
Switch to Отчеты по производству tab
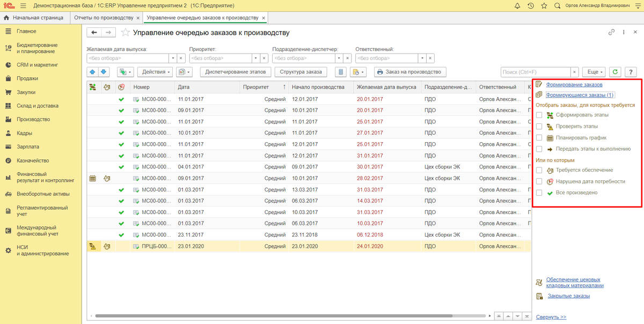pyautogui.click(x=104, y=18)
